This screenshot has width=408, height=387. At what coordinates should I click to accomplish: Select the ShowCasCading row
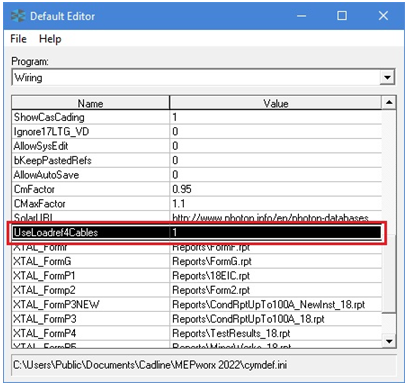[x=197, y=117]
